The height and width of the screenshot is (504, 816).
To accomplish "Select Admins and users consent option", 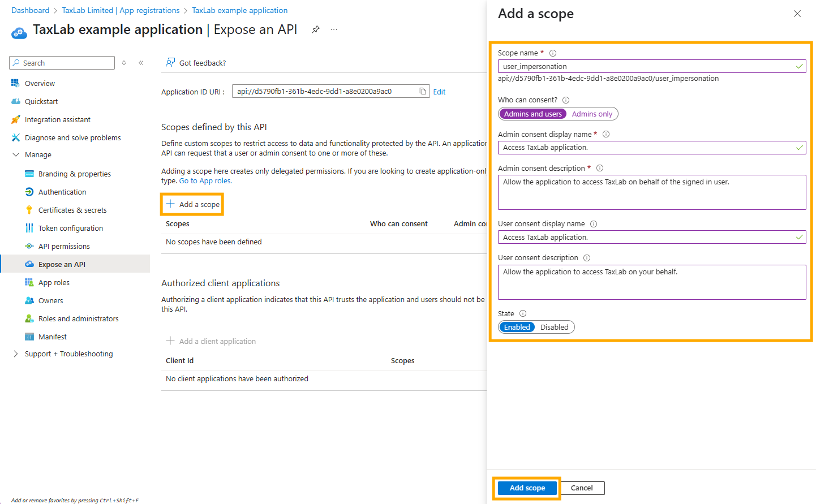I will 532,114.
